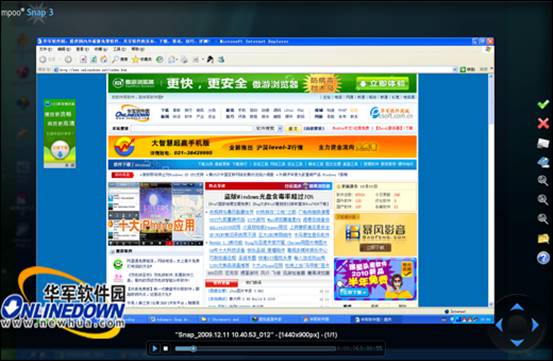The height and width of the screenshot is (361, 553).
Task: Pan down using the navigation pad arrow
Action: click(517, 342)
